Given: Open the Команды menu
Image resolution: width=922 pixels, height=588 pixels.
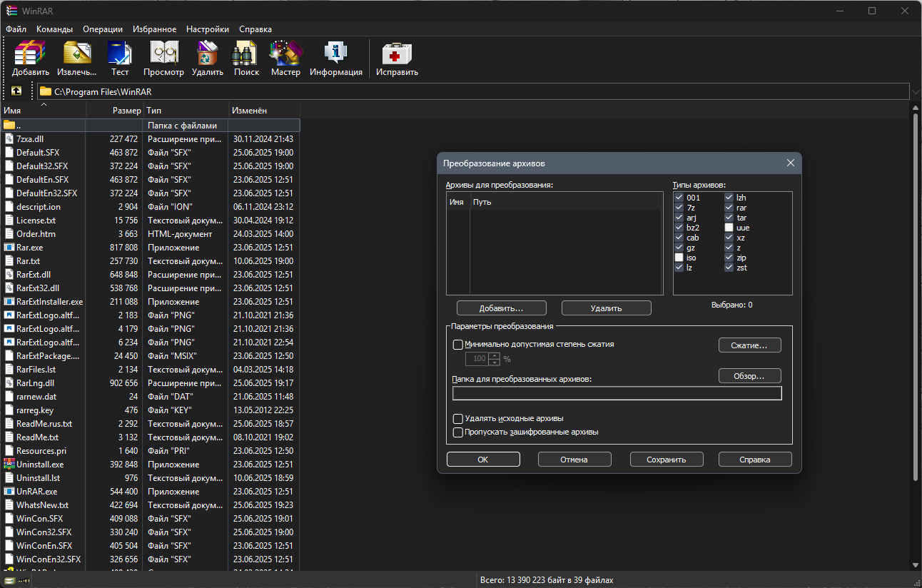Looking at the screenshot, I should 55,29.
